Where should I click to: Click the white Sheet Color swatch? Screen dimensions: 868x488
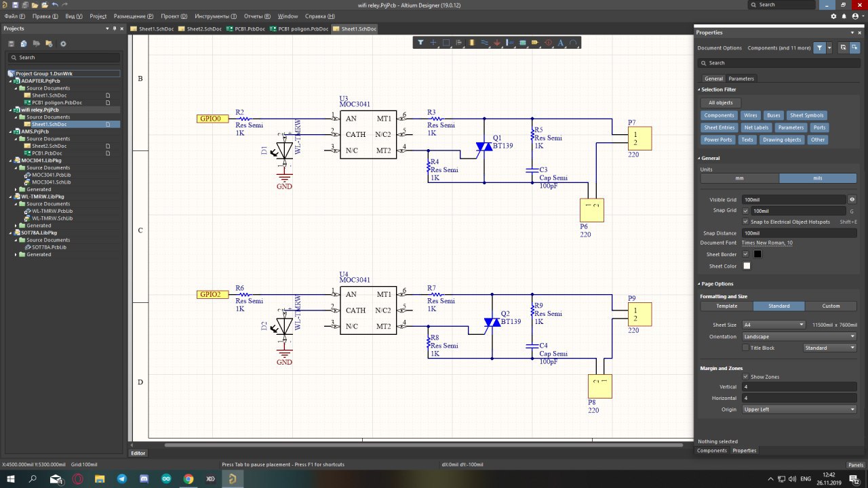(747, 266)
